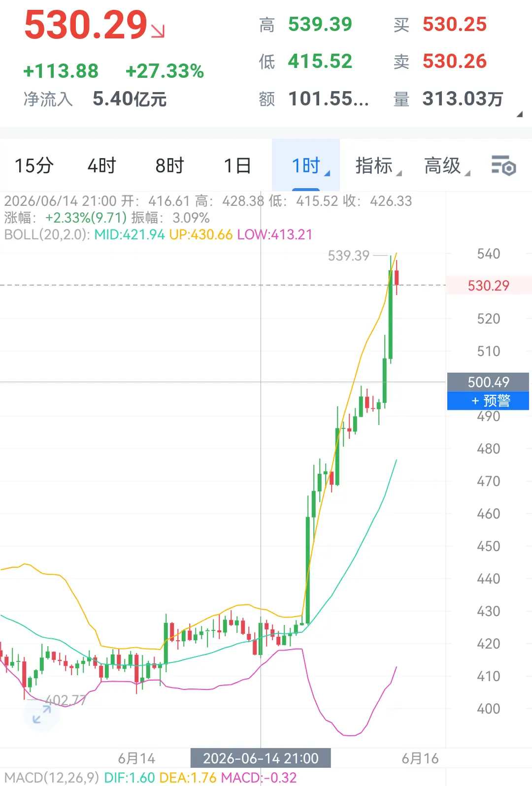Tap the 6月16 date axis label
This screenshot has height=786, width=532.
click(420, 758)
